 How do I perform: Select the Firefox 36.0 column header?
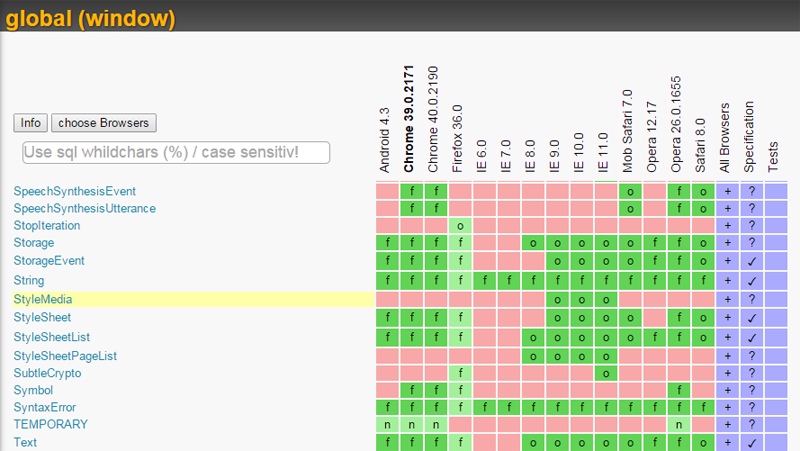[458, 139]
